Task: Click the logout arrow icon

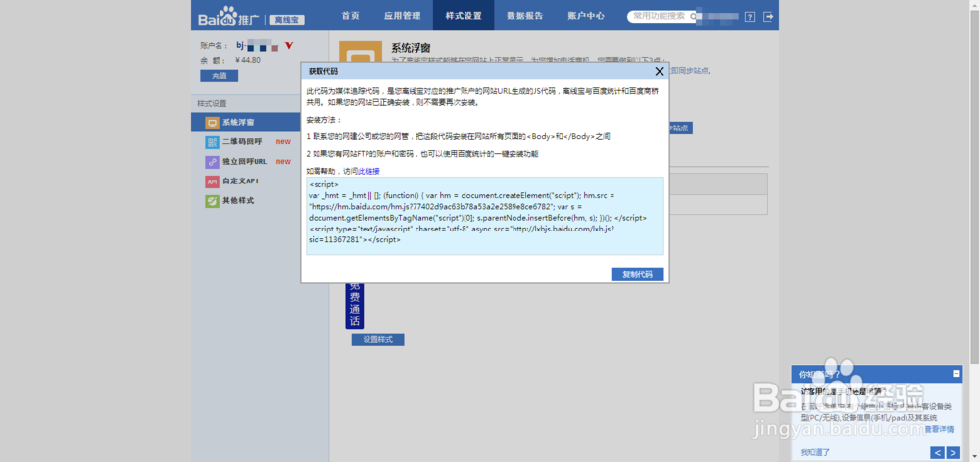Action: point(768,17)
